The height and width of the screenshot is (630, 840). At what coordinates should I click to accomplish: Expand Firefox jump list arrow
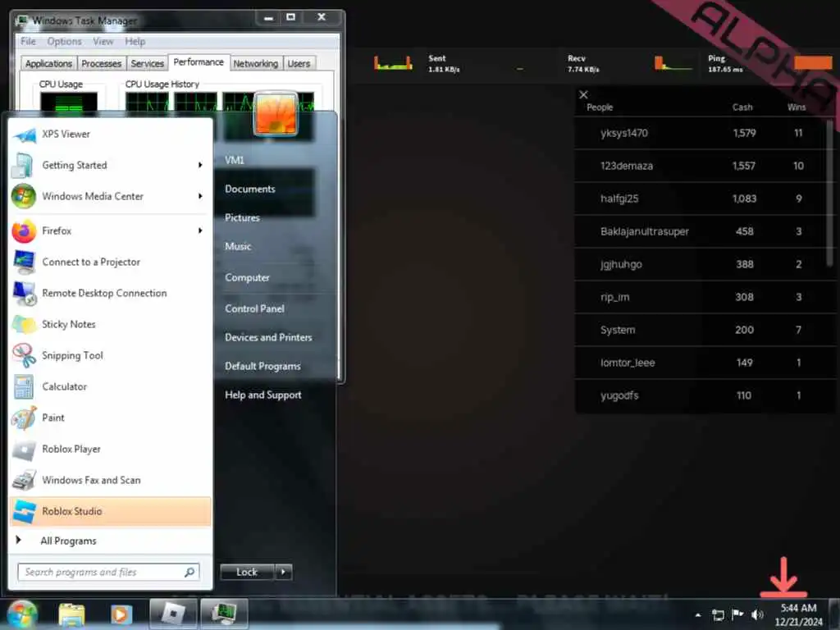coord(200,231)
